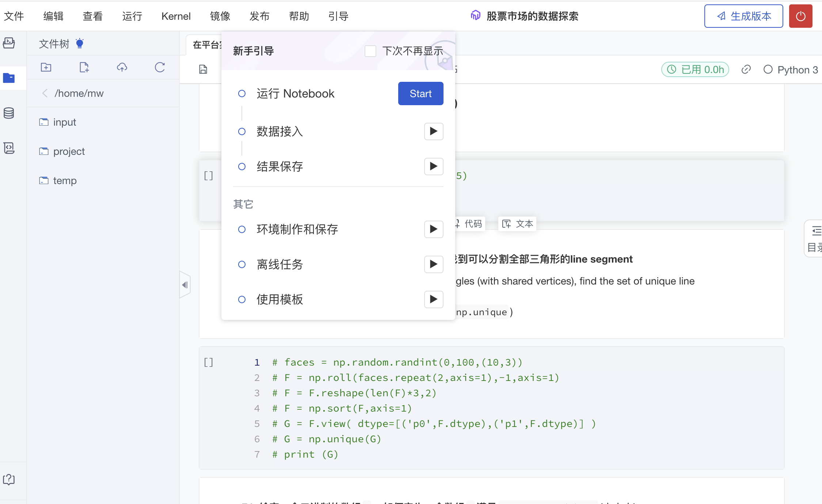Open the help question icon at bottom left
822x504 pixels.
(9, 480)
